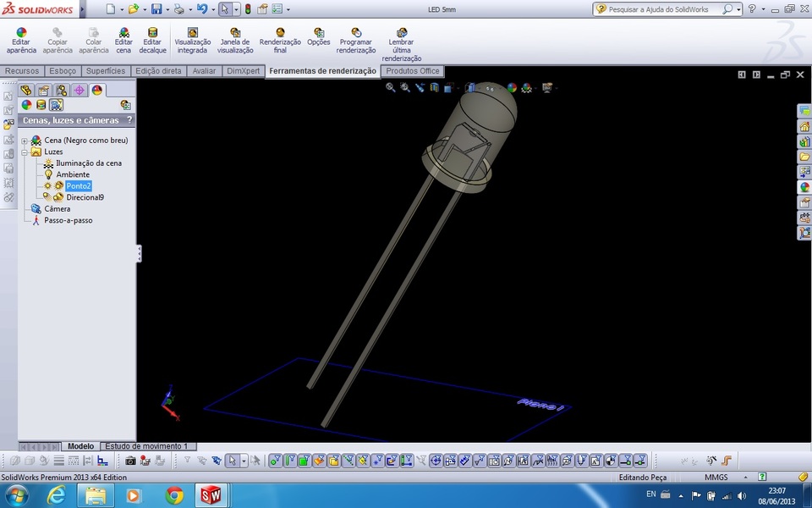This screenshot has height=508, width=812.
Task: Collapse the Luzes tree branch
Action: pyautogui.click(x=25, y=151)
